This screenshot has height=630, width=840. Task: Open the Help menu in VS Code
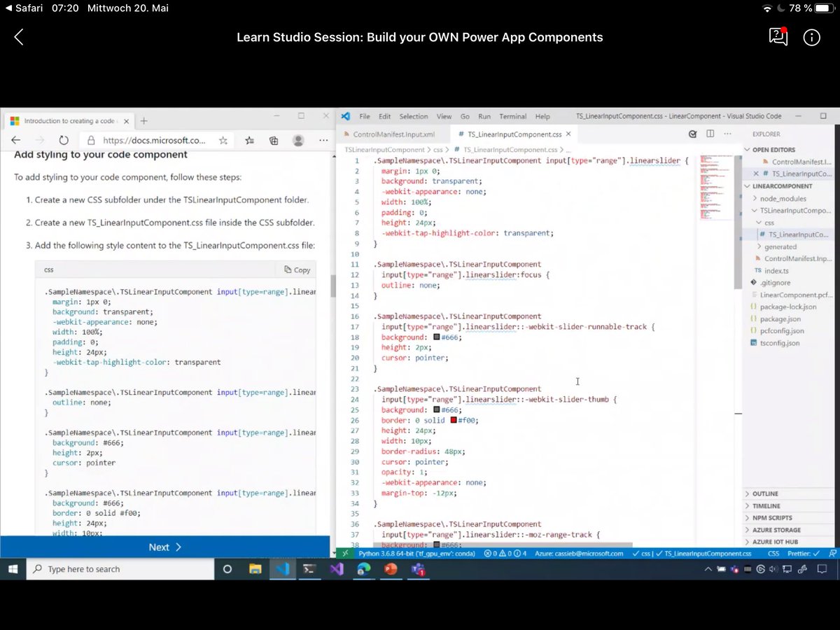pyautogui.click(x=542, y=116)
